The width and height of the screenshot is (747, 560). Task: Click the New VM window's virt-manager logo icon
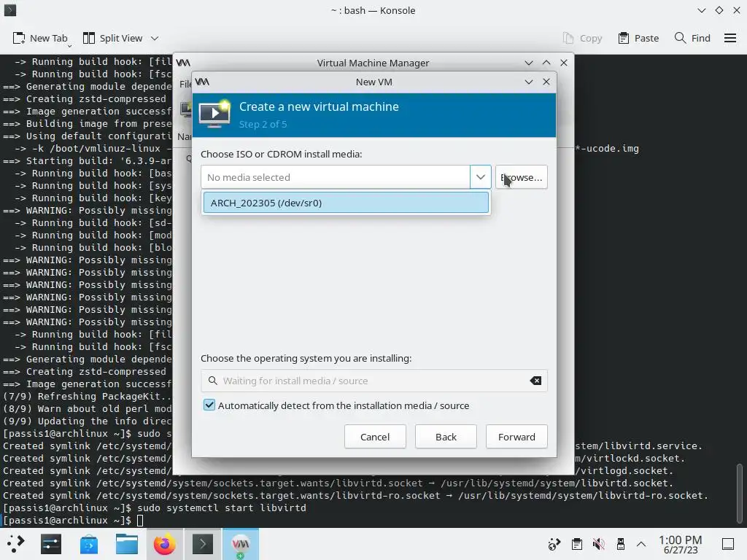(203, 82)
